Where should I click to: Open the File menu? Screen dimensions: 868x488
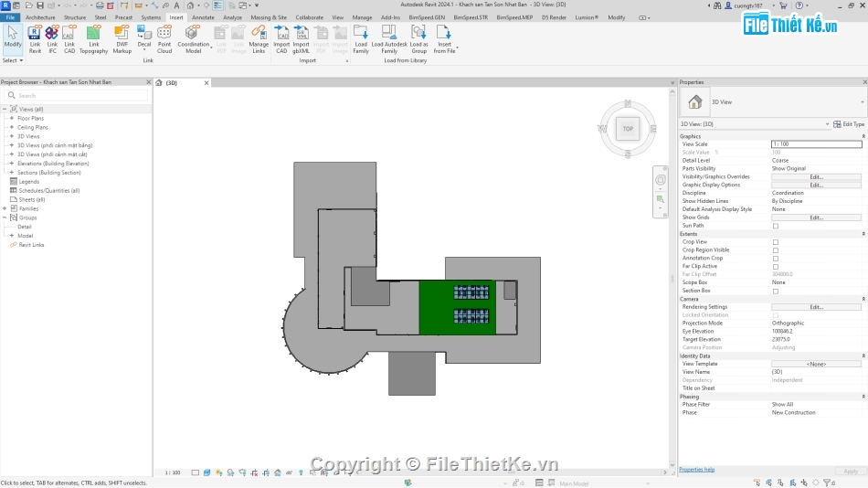tap(10, 17)
